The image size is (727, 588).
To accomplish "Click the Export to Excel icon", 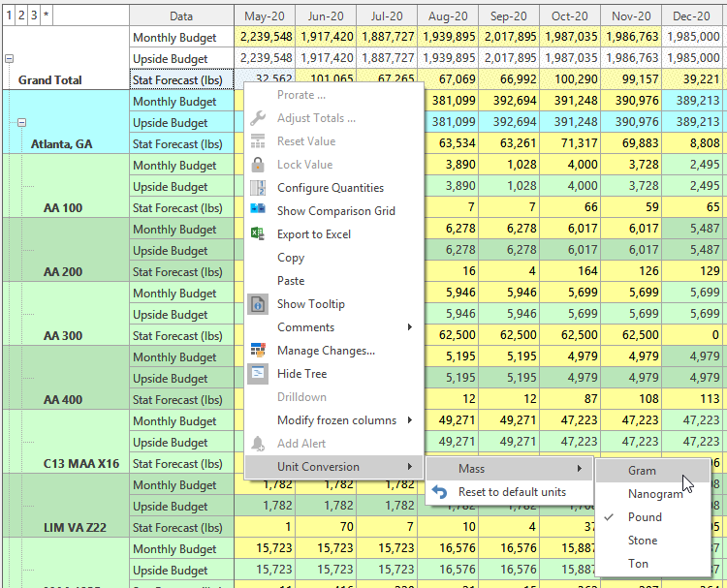I will pyautogui.click(x=258, y=233).
